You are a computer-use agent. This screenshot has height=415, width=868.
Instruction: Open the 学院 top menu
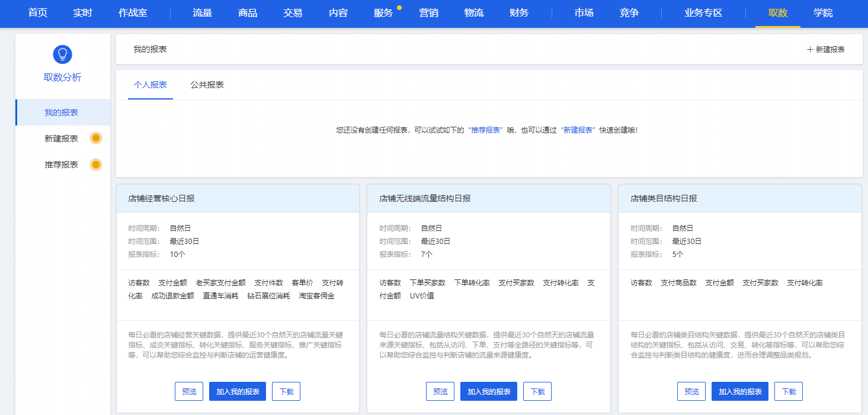pyautogui.click(x=823, y=13)
